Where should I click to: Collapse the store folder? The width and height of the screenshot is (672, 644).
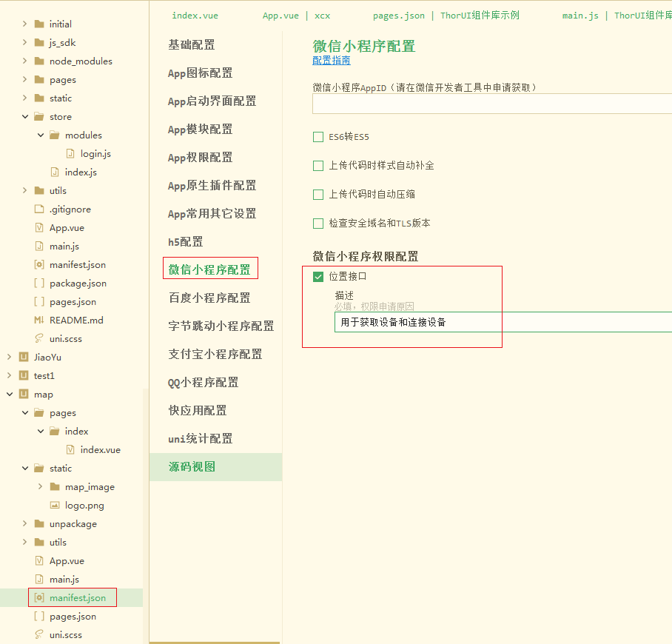click(24, 116)
